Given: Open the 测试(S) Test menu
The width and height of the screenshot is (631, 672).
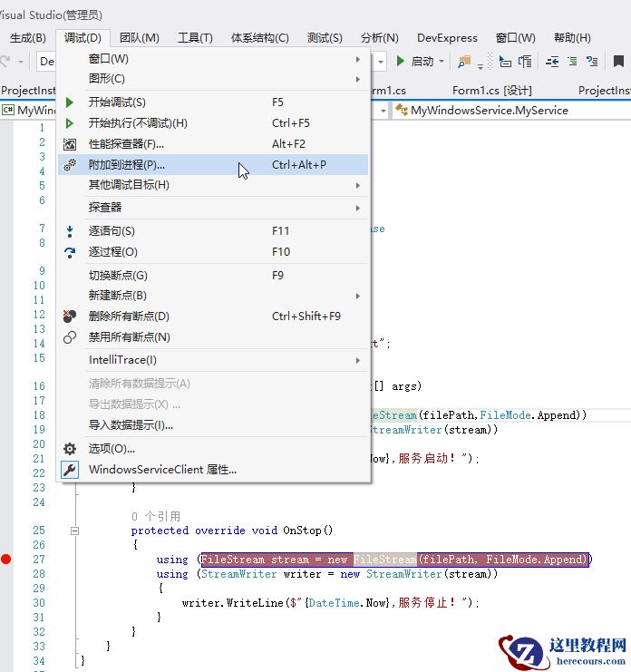Looking at the screenshot, I should [x=325, y=38].
